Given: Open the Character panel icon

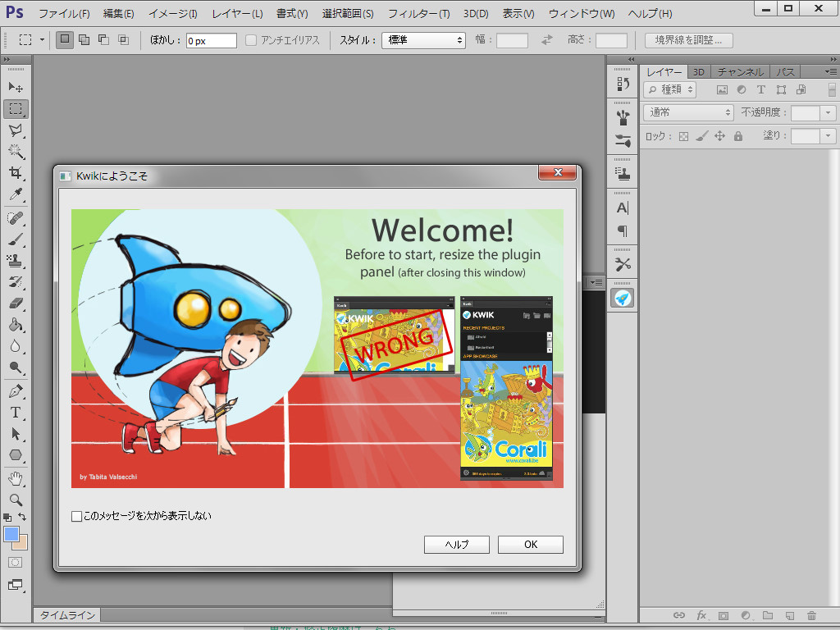Looking at the screenshot, I should [623, 208].
